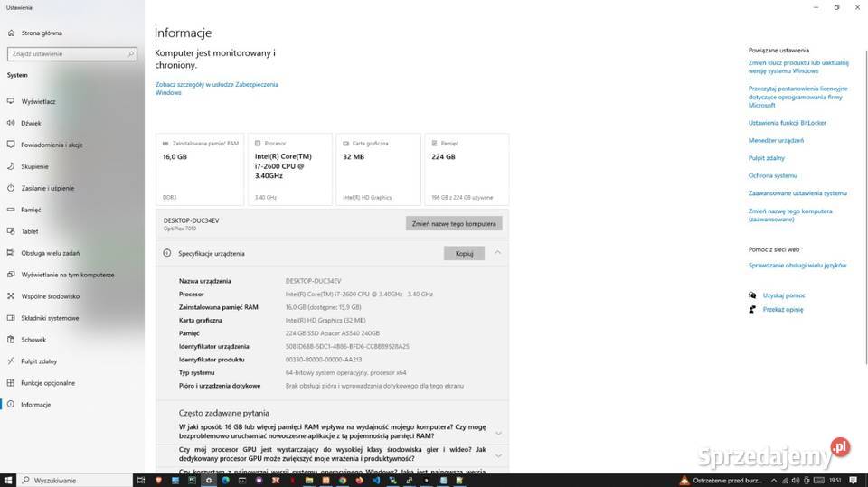
Task: Click the Uzyskaj pomoc icon
Action: point(752,295)
